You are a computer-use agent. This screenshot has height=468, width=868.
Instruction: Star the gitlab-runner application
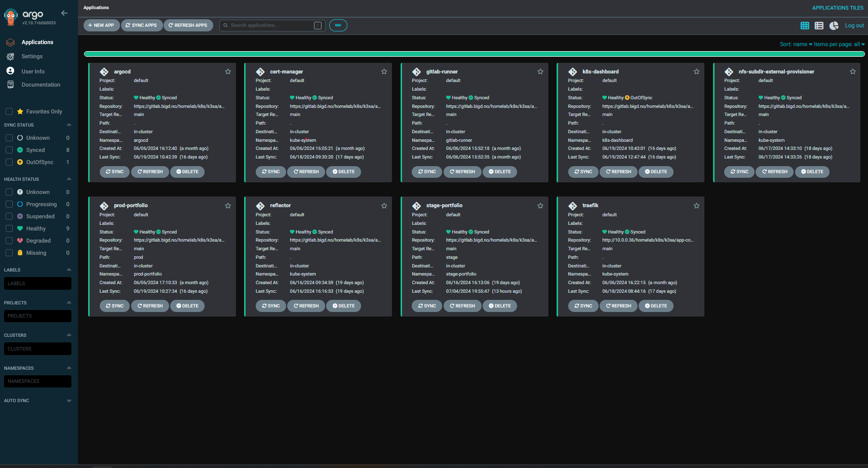(540, 71)
